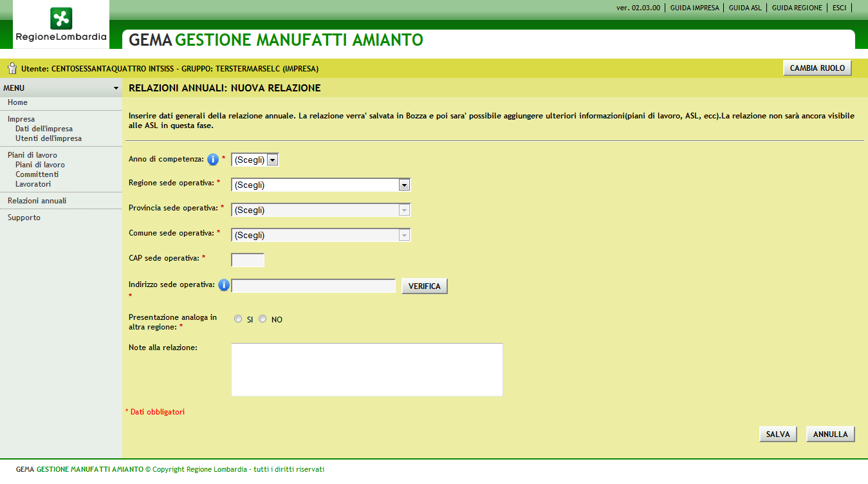Open GUIDA REGIONE link

(x=797, y=8)
